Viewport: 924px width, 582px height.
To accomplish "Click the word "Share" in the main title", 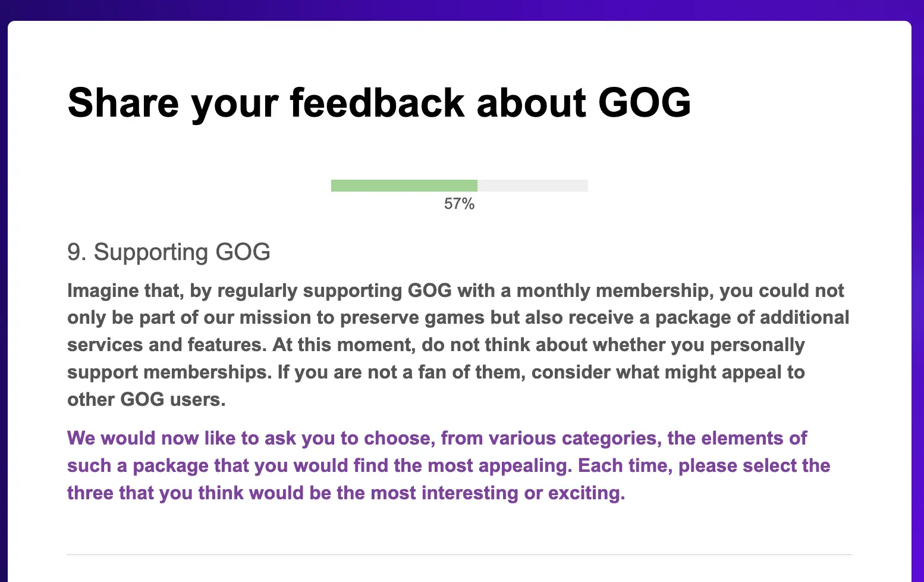I will click(123, 102).
